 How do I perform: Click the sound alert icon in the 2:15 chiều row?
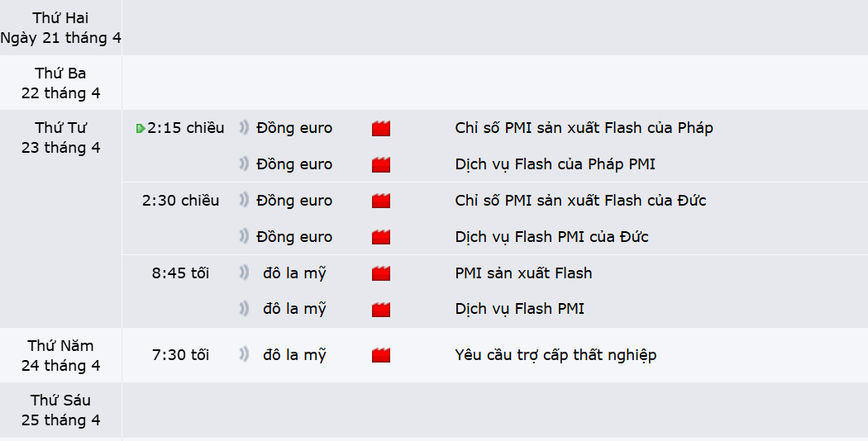tap(244, 128)
